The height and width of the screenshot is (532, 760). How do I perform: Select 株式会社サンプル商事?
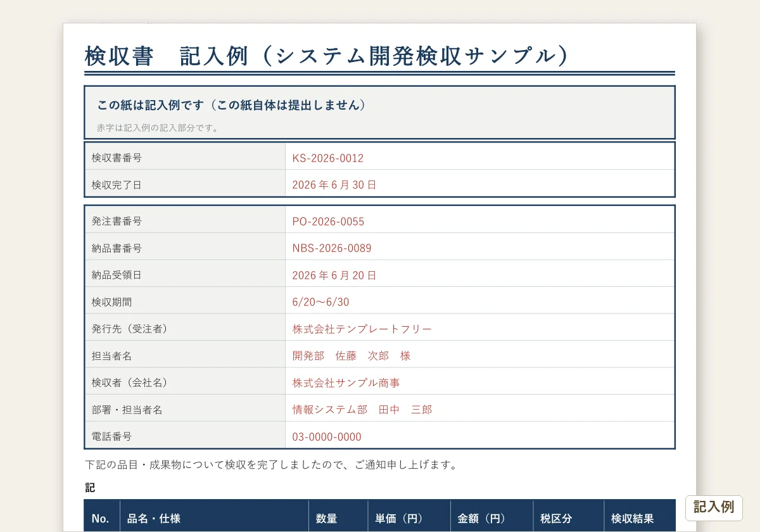(346, 383)
